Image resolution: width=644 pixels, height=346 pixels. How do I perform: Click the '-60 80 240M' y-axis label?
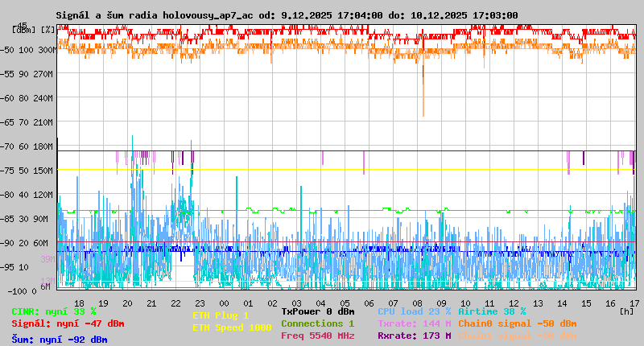[27, 98]
